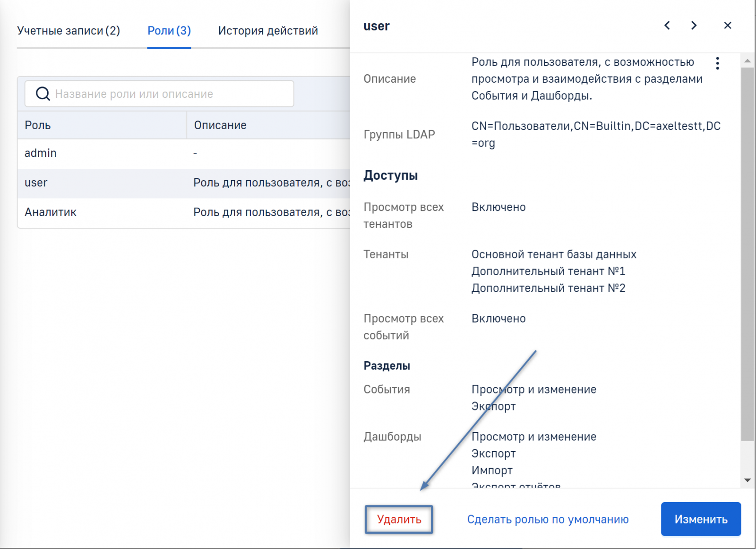Select the Роли tab

coord(169,31)
